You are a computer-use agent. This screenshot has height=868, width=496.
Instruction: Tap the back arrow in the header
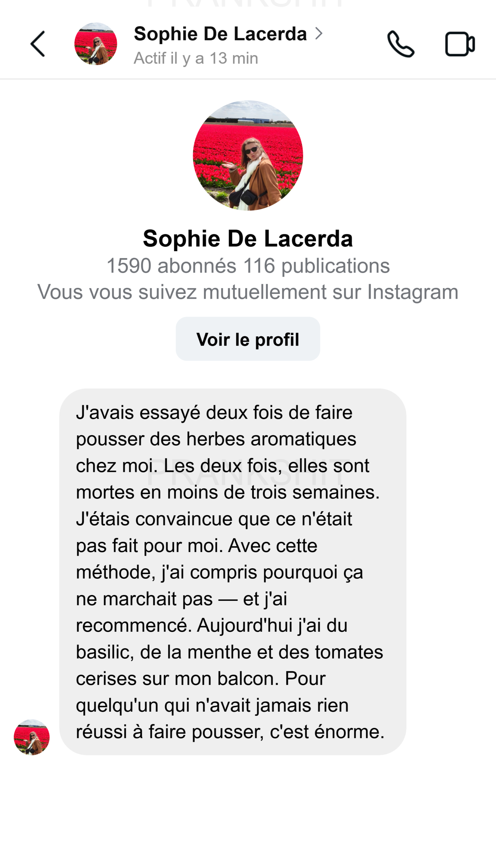(x=38, y=44)
